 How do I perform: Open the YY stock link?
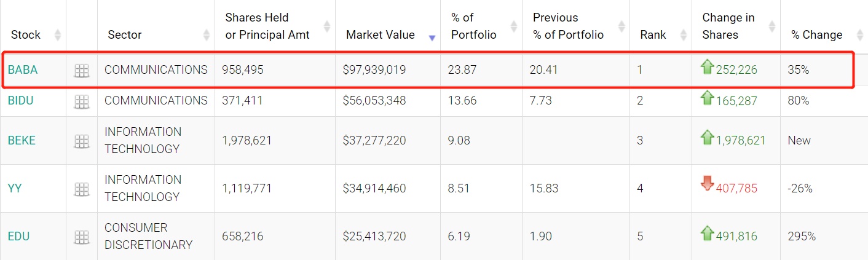(x=15, y=189)
